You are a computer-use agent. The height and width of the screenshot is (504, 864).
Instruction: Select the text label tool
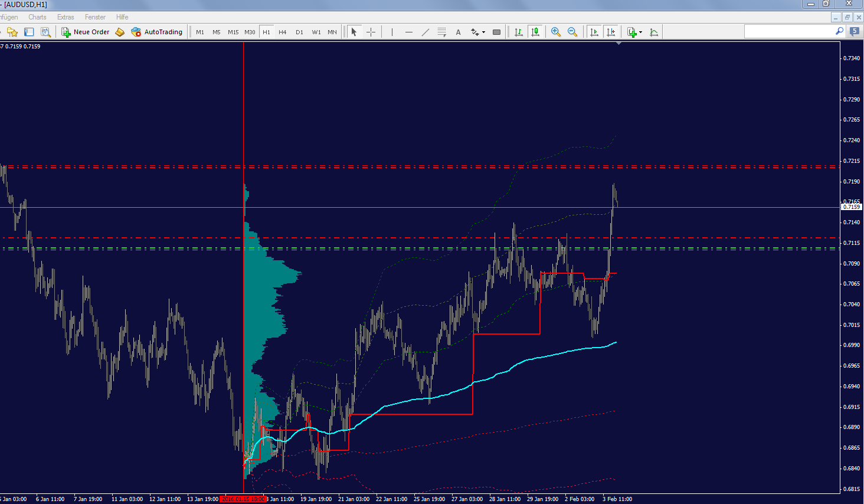click(458, 32)
